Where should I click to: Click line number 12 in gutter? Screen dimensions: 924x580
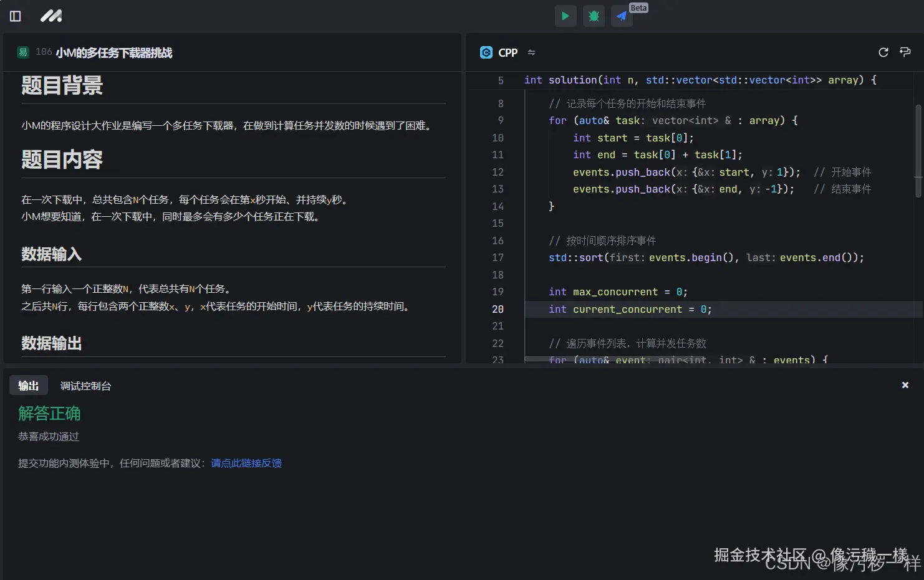[x=498, y=172]
